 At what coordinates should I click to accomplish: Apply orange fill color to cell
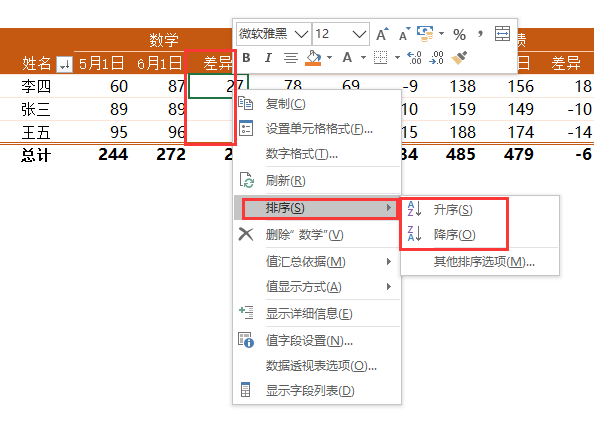[313, 58]
